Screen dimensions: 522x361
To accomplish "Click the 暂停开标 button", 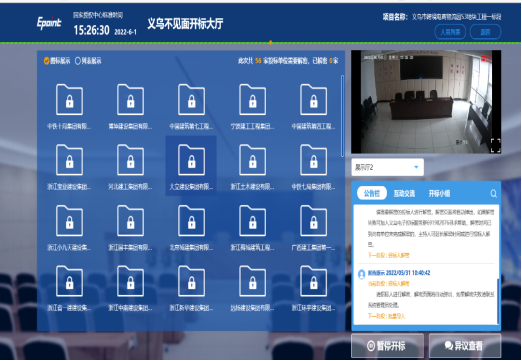I will click(x=387, y=346).
